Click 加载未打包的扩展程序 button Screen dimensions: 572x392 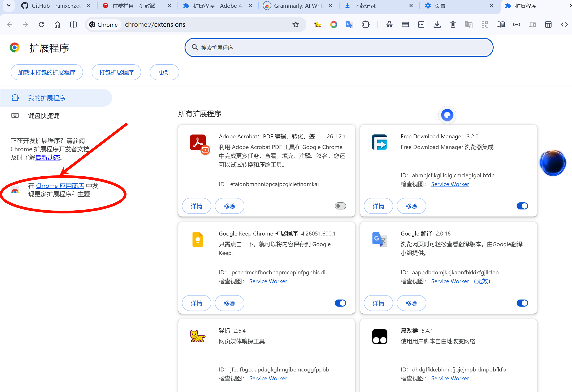[47, 72]
